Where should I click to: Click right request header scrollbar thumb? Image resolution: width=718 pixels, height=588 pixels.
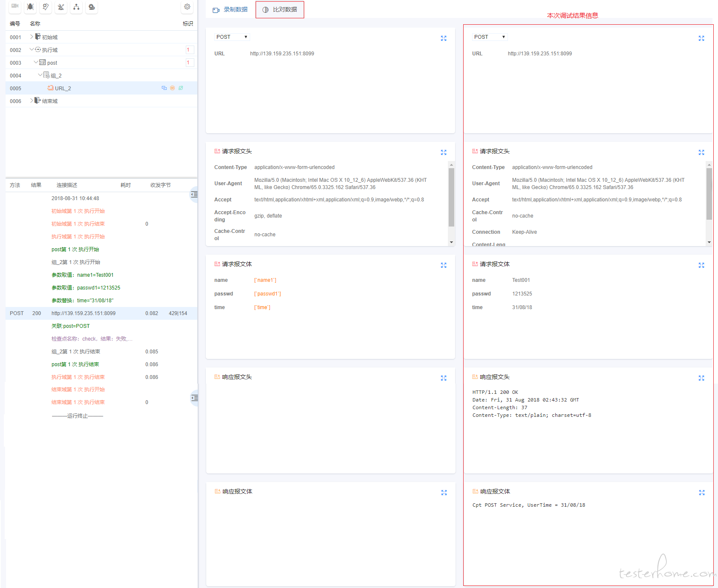[x=709, y=194]
